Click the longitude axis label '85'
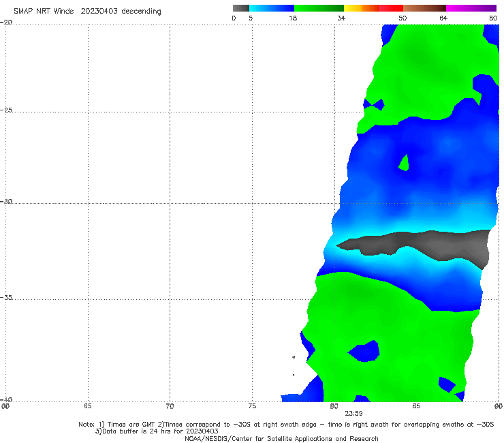Image resolution: width=504 pixels, height=443 pixels. [x=416, y=406]
